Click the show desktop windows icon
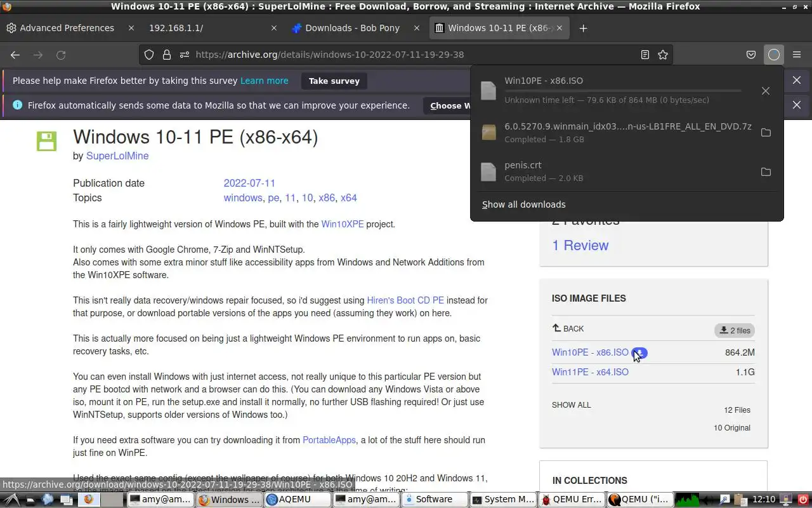Viewport: 812px width, 508px height. pyautogui.click(x=66, y=499)
